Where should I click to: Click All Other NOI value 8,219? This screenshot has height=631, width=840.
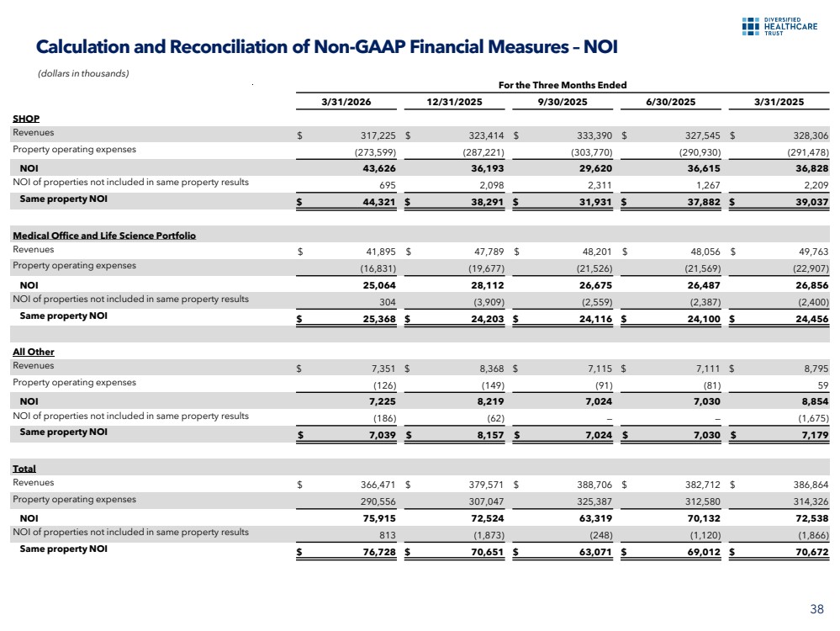491,401
